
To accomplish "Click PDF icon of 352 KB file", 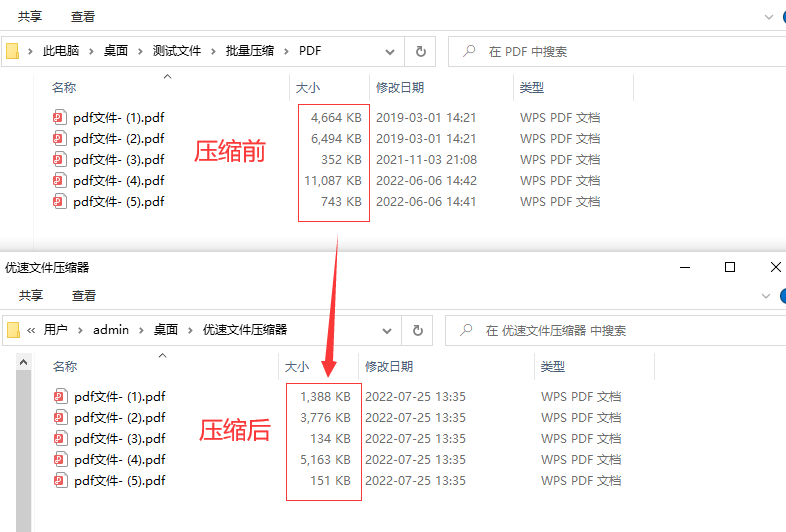I will pos(60,159).
